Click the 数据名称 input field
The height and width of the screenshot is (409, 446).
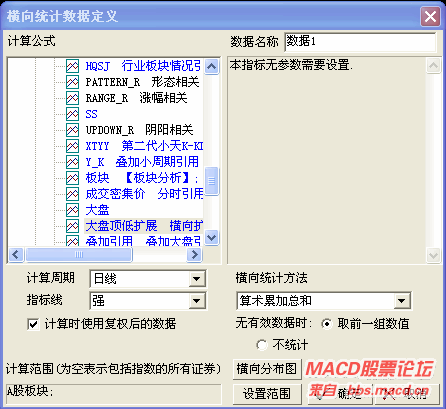coord(360,42)
